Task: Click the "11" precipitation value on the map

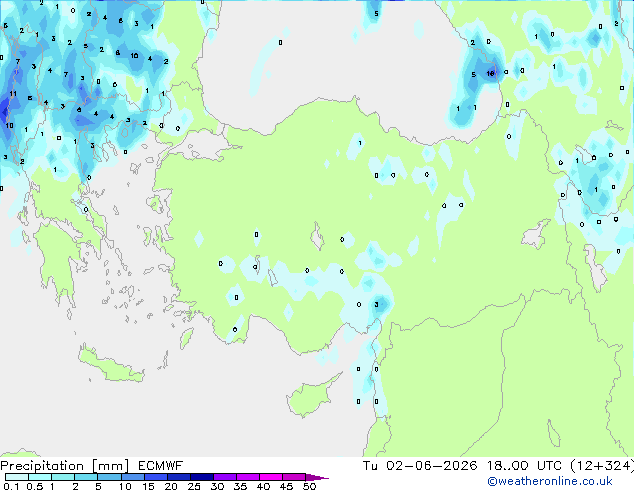Action: tap(13, 94)
